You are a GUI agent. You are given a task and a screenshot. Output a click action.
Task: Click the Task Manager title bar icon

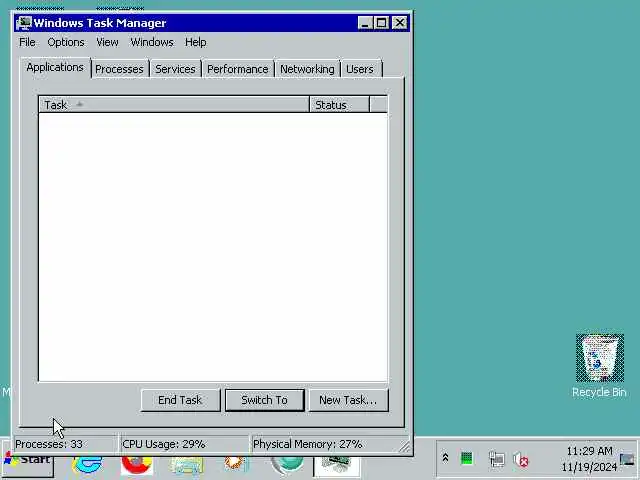click(x=24, y=23)
